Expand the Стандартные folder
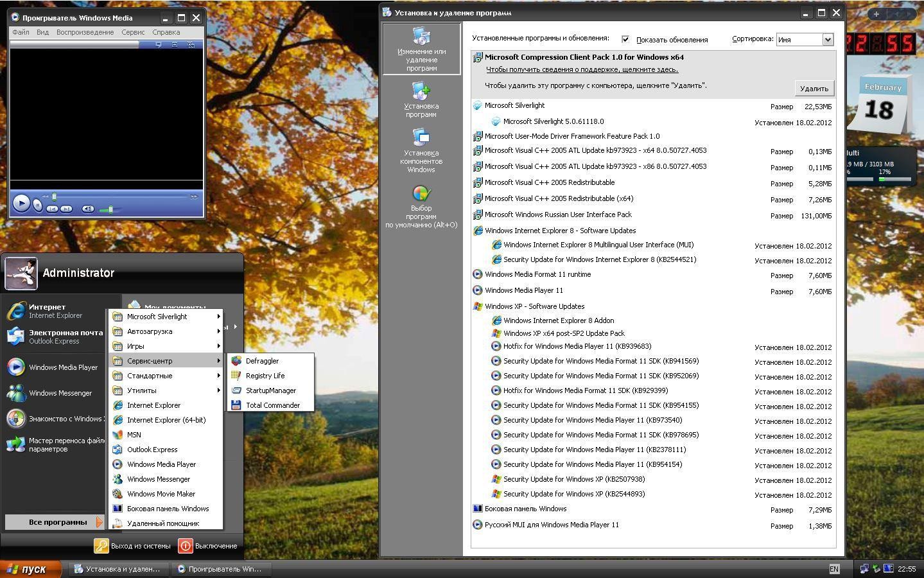Viewport: 924px width, 578px height. click(166, 376)
